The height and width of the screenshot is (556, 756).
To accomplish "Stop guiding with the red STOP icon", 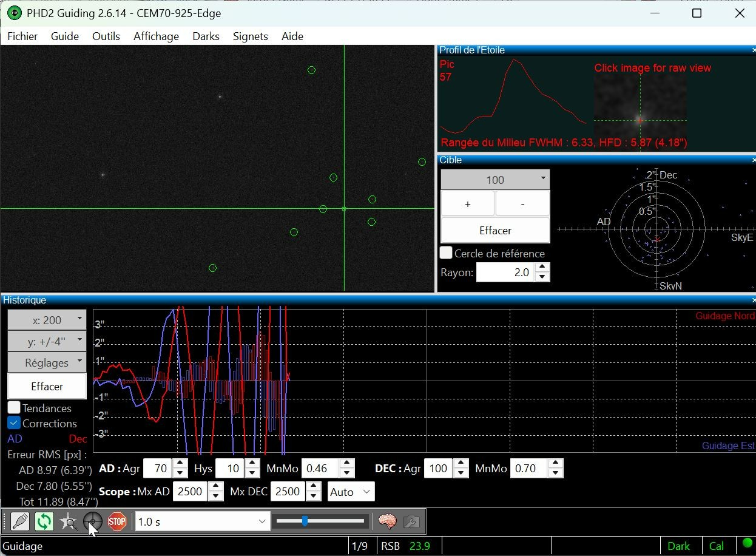I will tap(116, 521).
